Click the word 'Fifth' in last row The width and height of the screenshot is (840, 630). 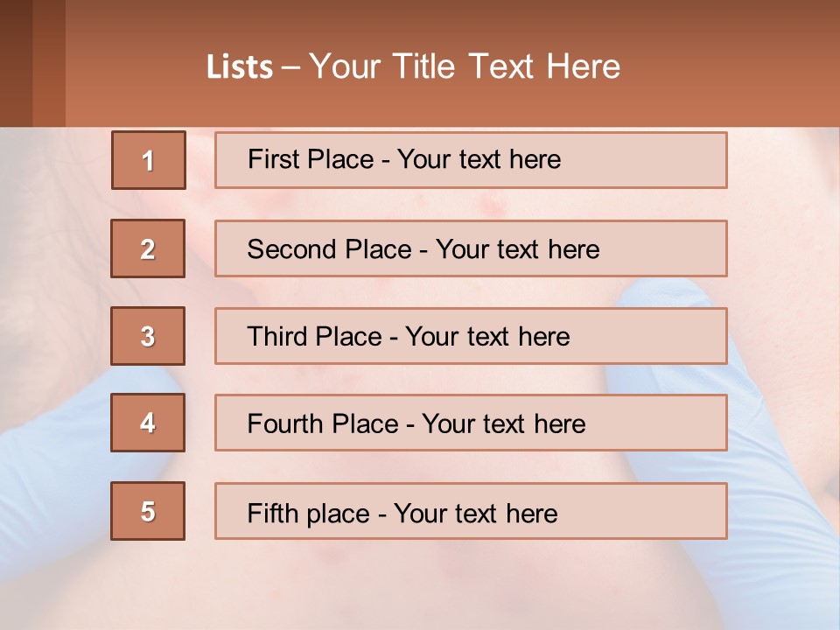(272, 513)
